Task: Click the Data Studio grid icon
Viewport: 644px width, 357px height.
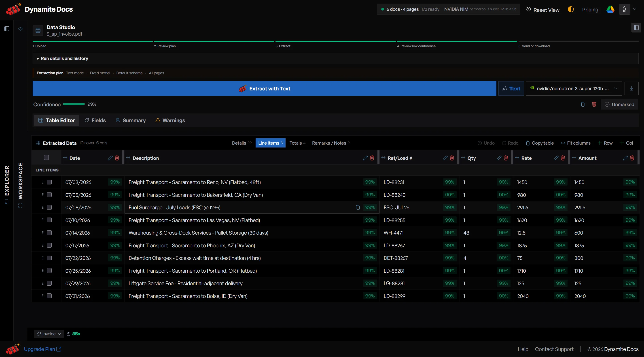Action: coord(38,30)
